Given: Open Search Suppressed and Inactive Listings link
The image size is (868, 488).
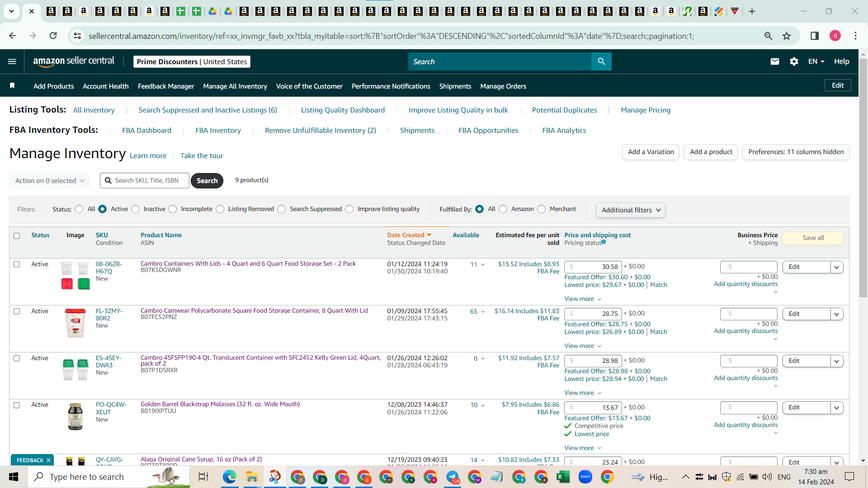Looking at the screenshot, I should click(x=208, y=110).
